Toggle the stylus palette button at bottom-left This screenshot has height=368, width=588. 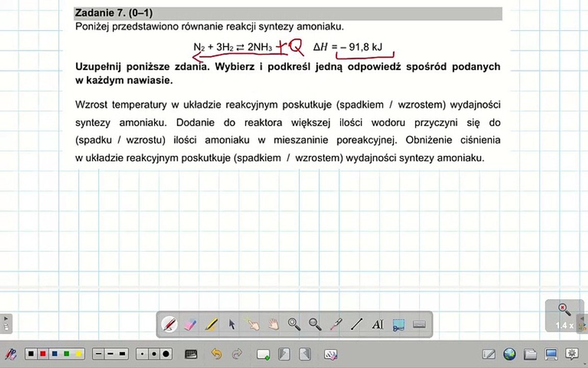(x=11, y=354)
